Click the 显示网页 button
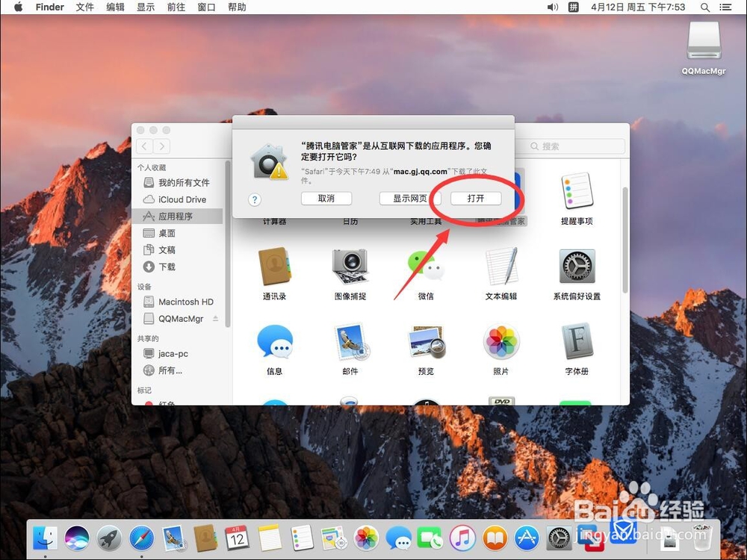The width and height of the screenshot is (747, 560). click(409, 199)
